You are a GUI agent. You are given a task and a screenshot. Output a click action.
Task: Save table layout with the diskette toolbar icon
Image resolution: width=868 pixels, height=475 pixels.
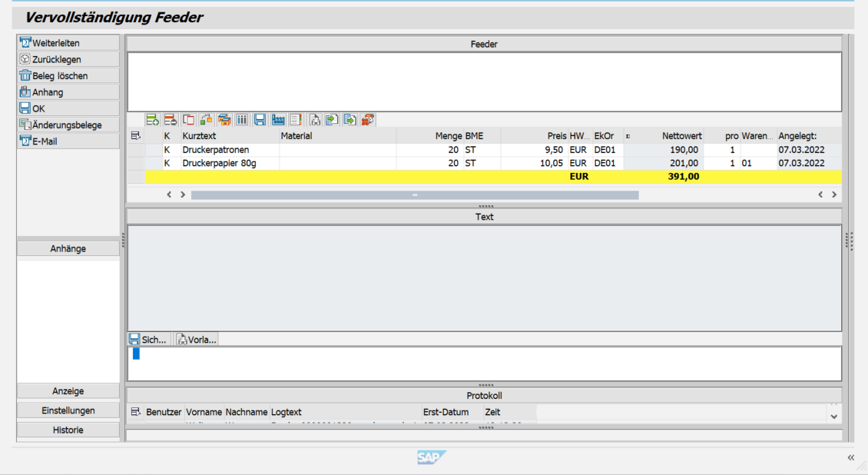tap(260, 119)
